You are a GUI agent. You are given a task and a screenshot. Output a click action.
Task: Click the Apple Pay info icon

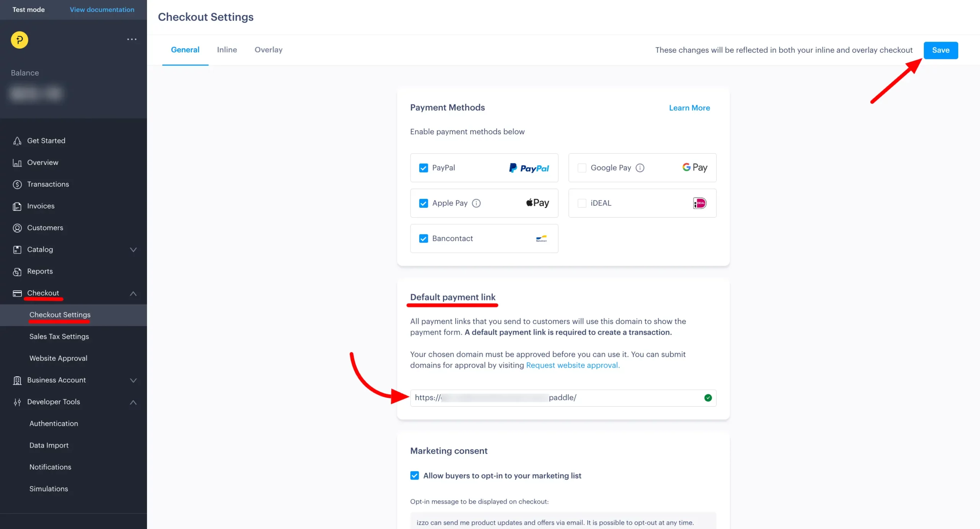coord(476,203)
